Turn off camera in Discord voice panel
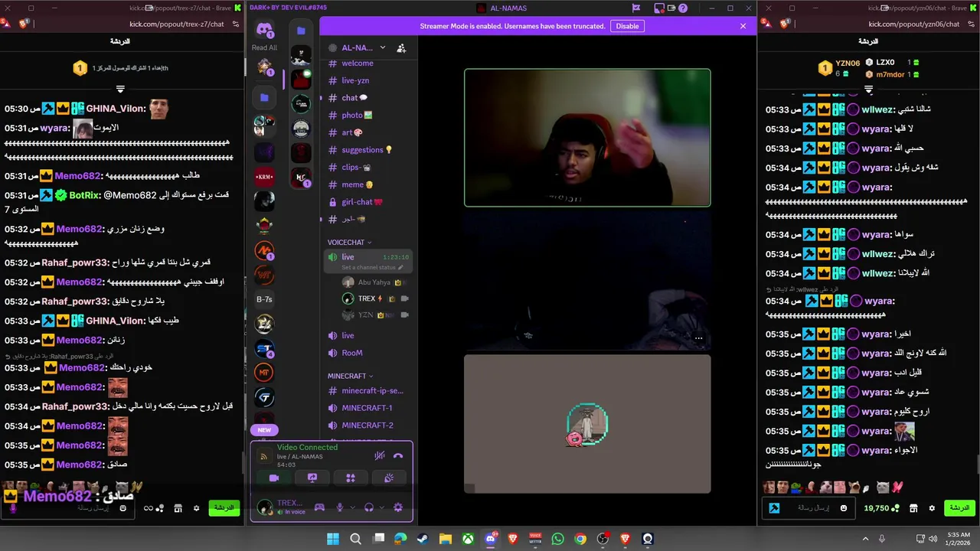Image resolution: width=980 pixels, height=551 pixels. coord(274,478)
